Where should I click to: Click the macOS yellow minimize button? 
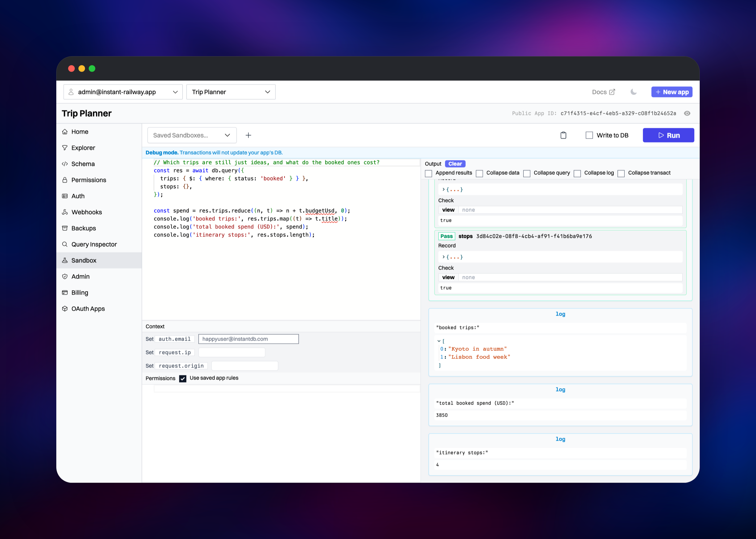click(x=82, y=68)
